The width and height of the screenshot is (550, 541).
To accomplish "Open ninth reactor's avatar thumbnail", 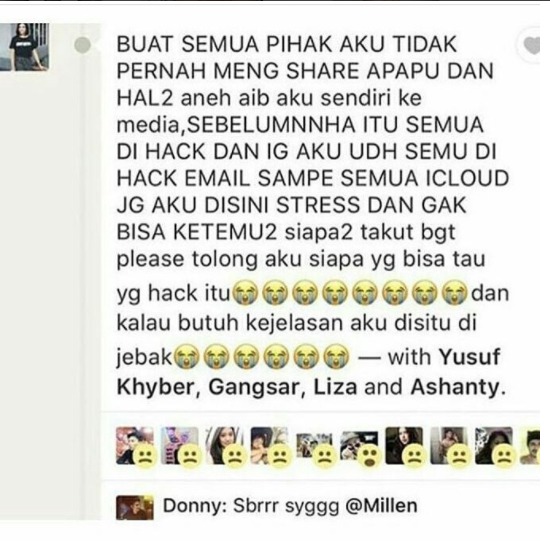I will [494, 446].
